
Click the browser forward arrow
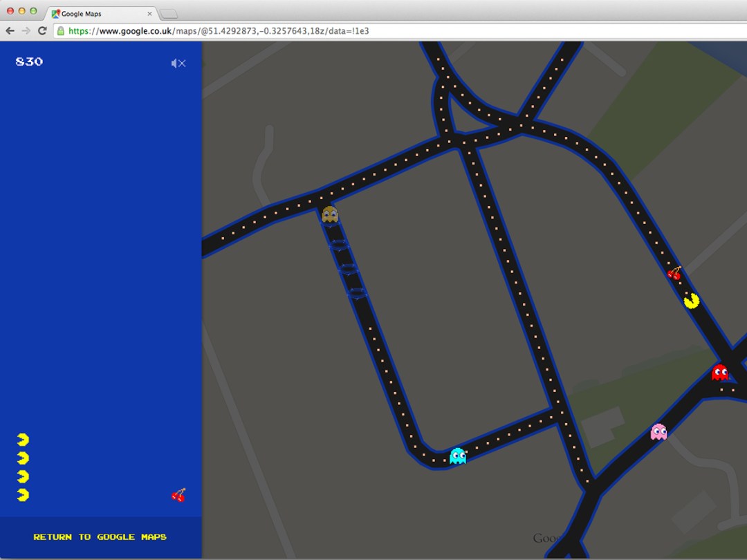click(26, 31)
